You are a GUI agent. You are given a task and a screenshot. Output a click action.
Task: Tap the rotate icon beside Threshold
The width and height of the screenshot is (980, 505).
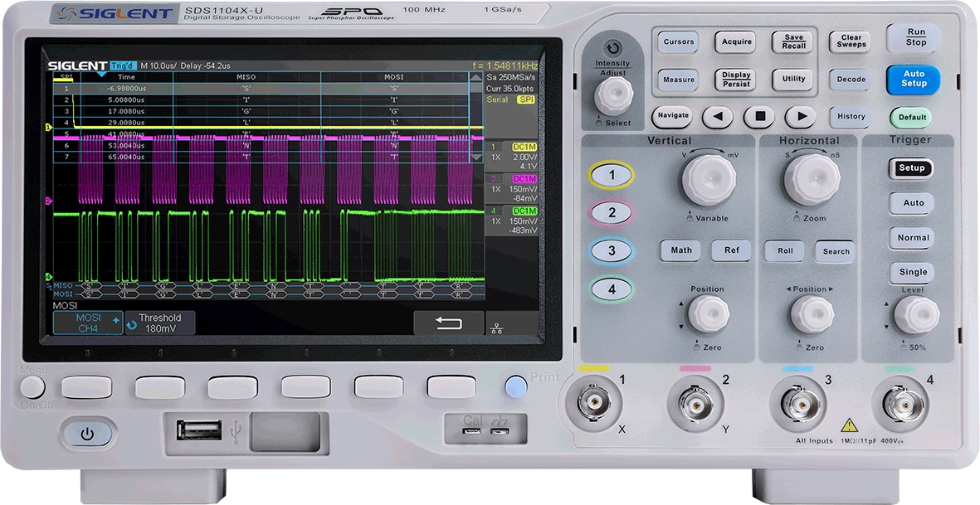132,325
